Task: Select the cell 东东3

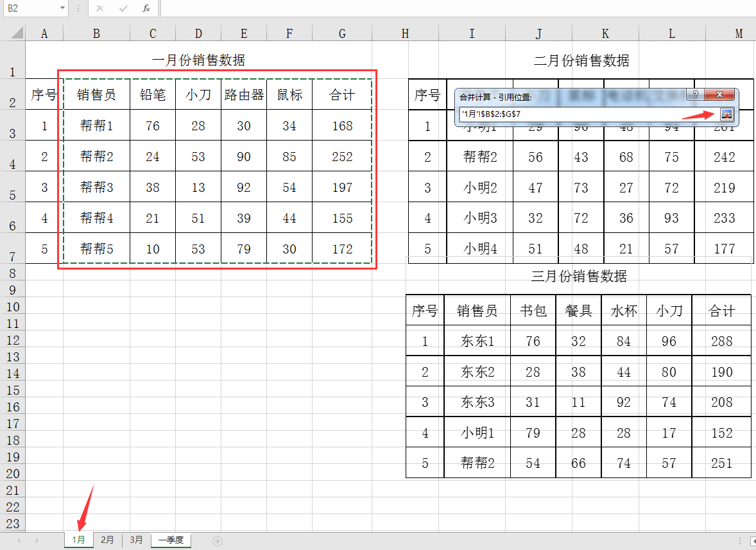Action: (477, 402)
